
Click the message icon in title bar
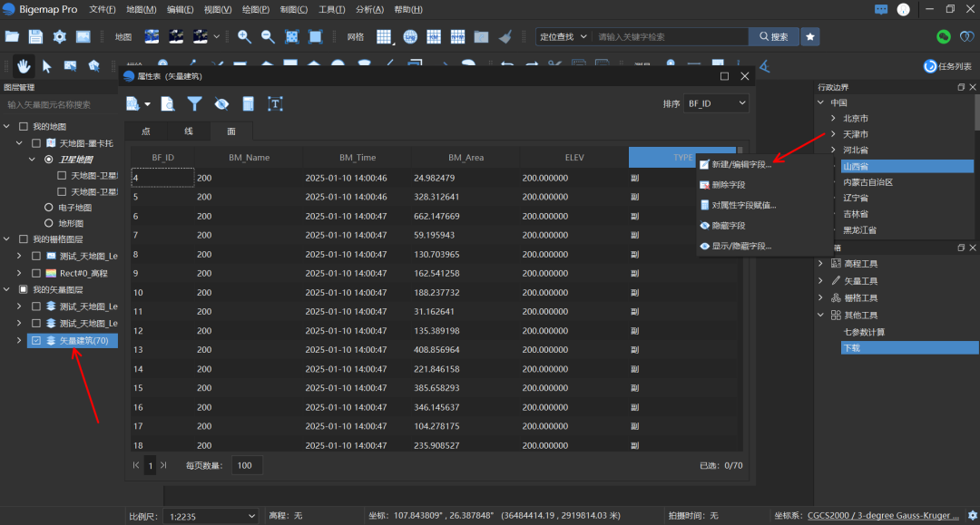(880, 9)
